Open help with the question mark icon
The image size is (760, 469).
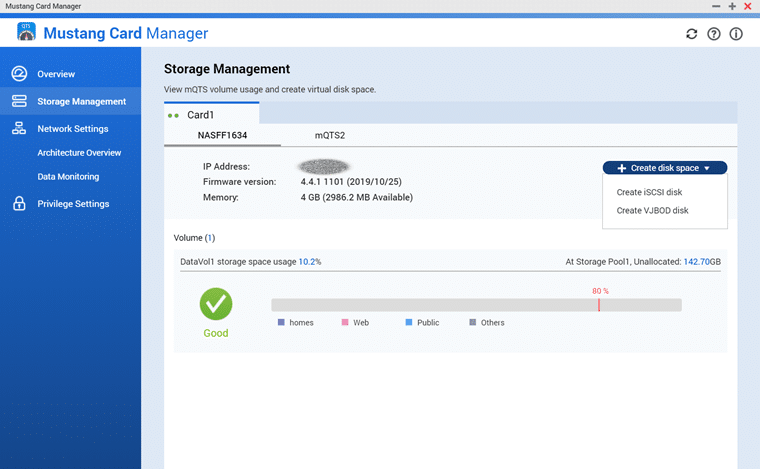click(x=713, y=34)
